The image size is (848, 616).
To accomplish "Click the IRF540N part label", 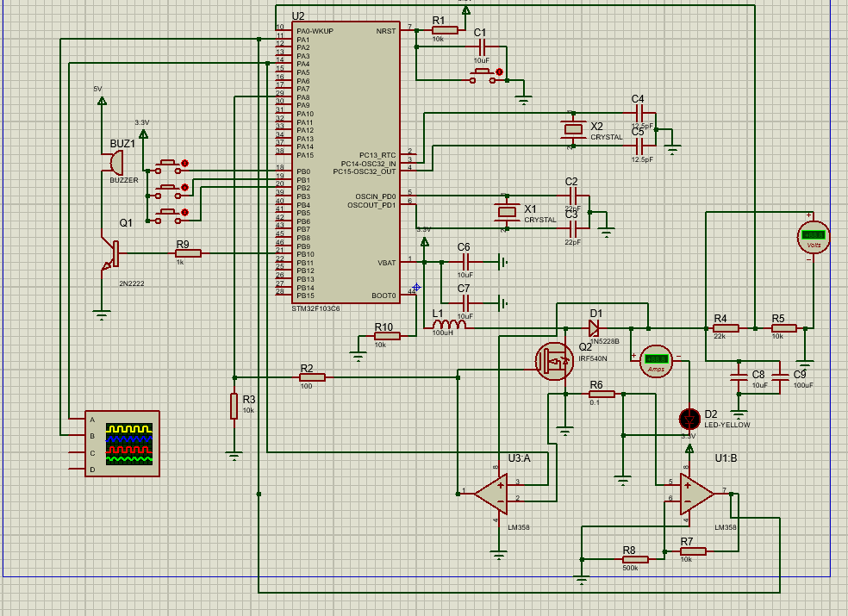I will click(x=593, y=358).
